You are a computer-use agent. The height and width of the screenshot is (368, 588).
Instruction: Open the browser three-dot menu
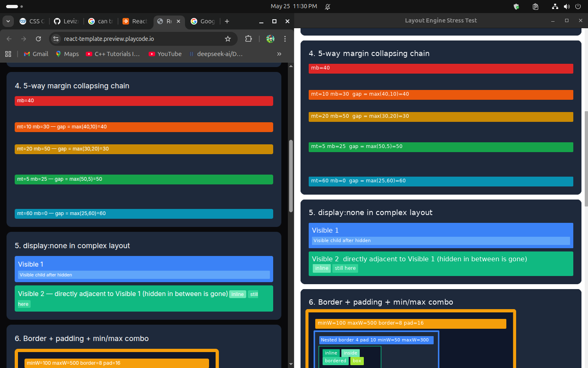click(285, 39)
